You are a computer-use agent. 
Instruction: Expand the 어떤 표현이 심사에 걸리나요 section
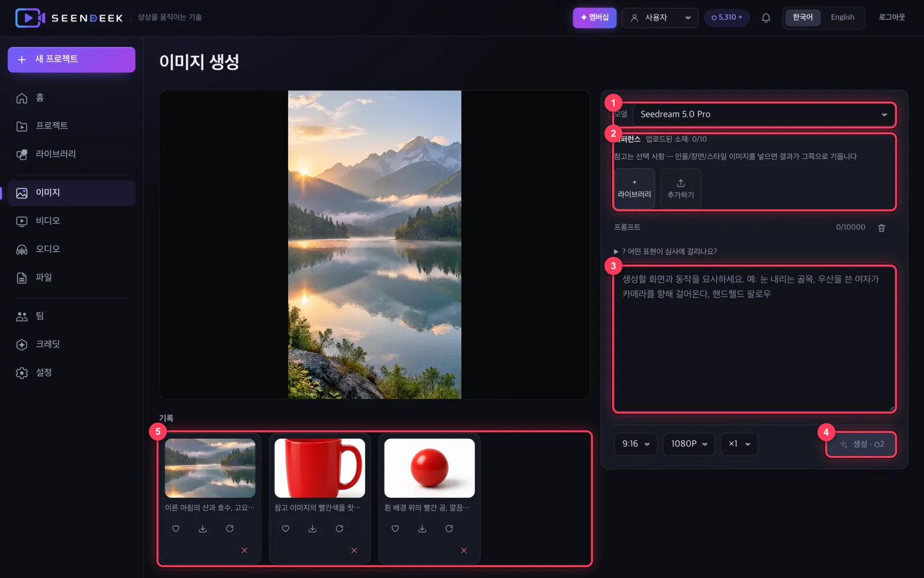coord(665,251)
